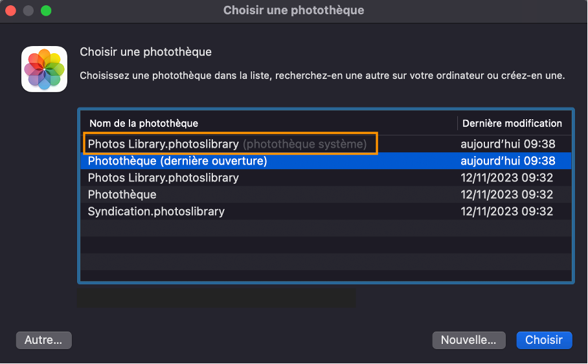Viewport: 588px width, 364px height.
Task: Click the Nouvelle… button
Action: pyautogui.click(x=468, y=340)
